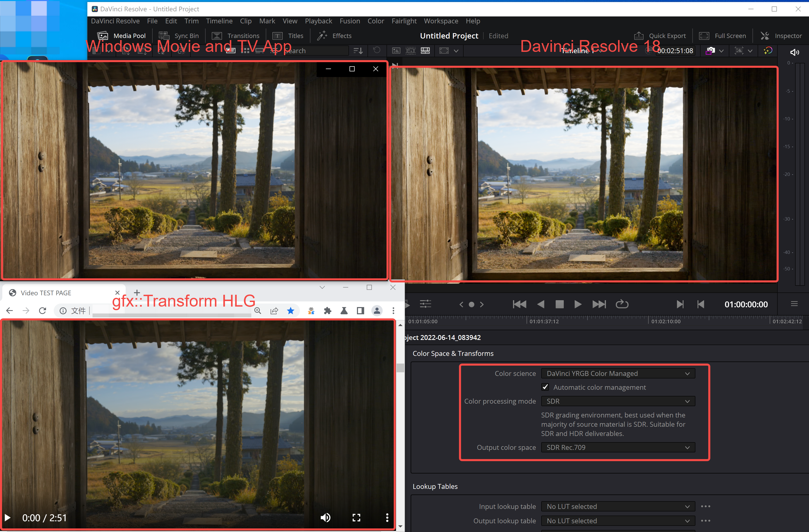Open the browser extensions puzzle icon
This screenshot has height=532, width=809.
click(x=327, y=311)
